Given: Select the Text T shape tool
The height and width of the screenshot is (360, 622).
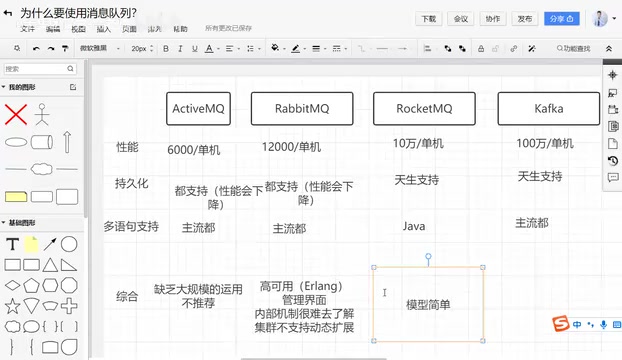Looking at the screenshot, I should pyautogui.click(x=12, y=244).
